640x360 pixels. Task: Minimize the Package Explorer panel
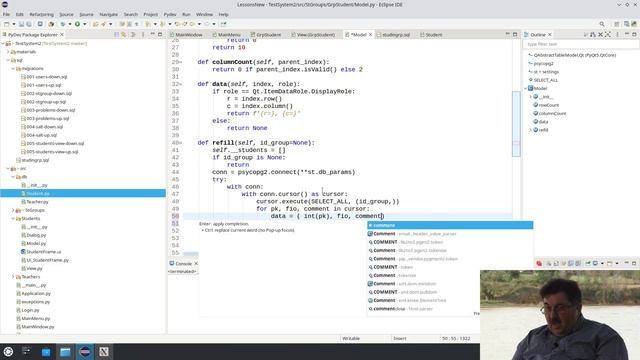[x=152, y=35]
